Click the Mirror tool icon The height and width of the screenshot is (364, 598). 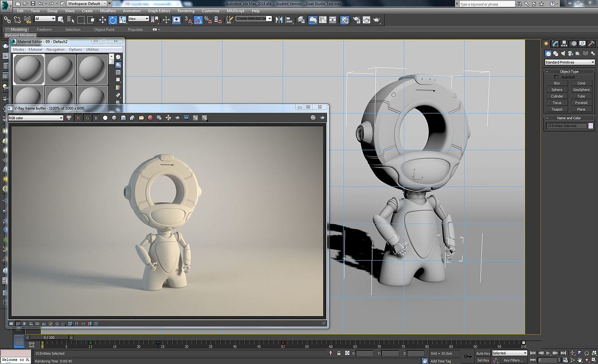pyautogui.click(x=279, y=20)
